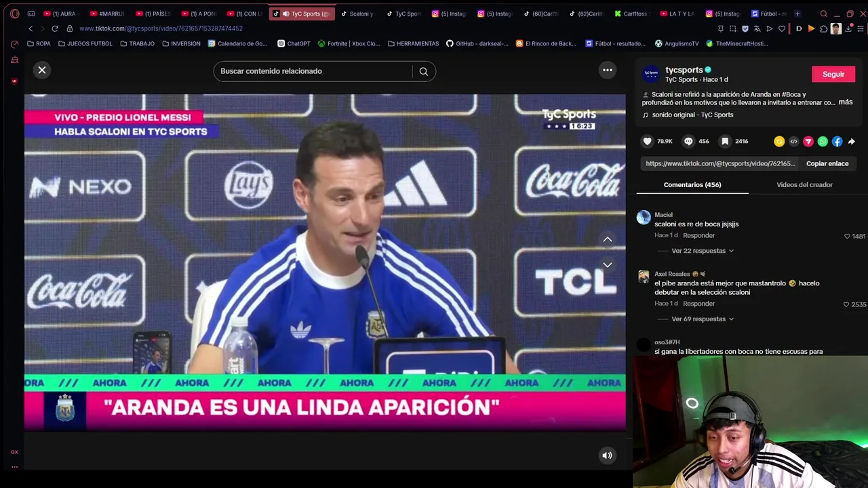Save video with the bookmark icon
Viewport: 868px width, 488px height.
[725, 141]
